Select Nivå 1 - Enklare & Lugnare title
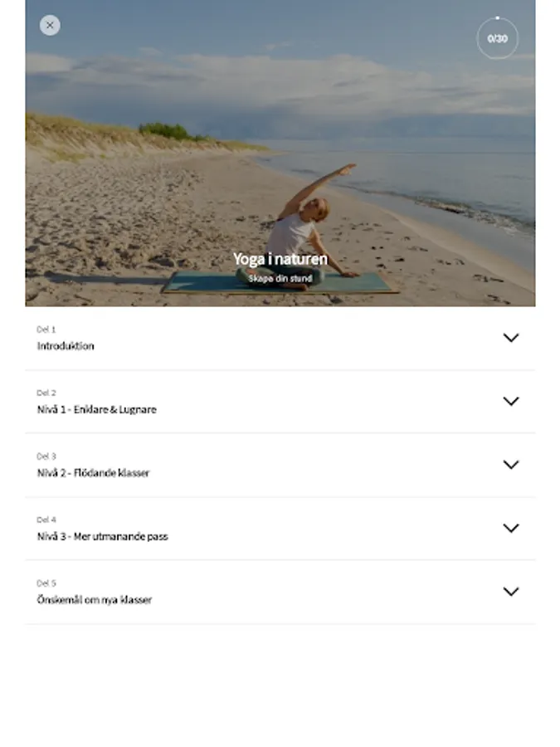The image size is (560, 747). tap(97, 410)
